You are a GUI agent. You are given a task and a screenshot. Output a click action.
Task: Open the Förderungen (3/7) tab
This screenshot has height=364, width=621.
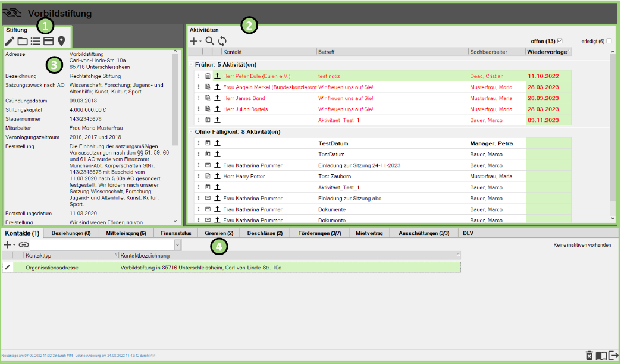point(319,233)
